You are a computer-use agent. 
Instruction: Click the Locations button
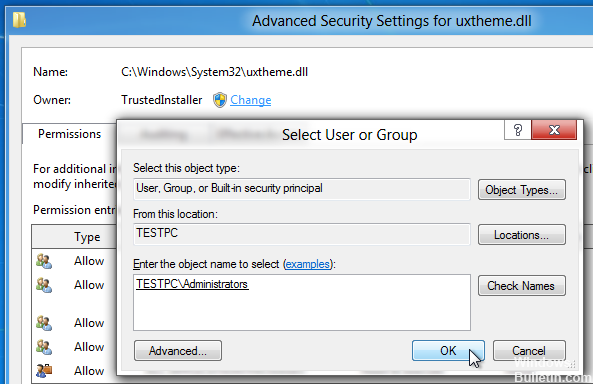[522, 235]
